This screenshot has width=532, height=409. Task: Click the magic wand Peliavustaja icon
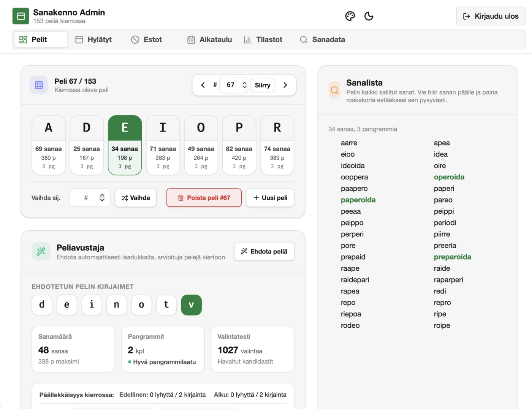click(41, 251)
